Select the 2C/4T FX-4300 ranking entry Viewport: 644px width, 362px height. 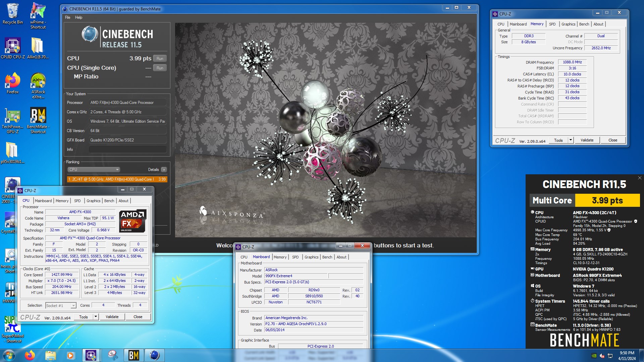point(117,179)
